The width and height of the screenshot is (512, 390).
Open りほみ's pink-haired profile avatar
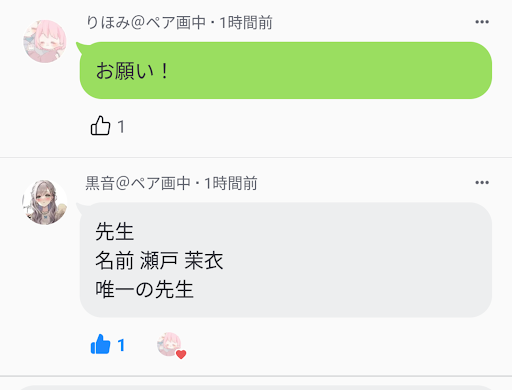pyautogui.click(x=45, y=41)
